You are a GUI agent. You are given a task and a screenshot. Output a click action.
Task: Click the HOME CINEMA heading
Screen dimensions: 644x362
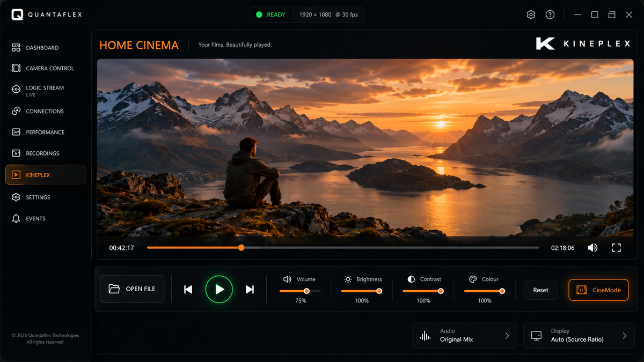tap(139, 45)
